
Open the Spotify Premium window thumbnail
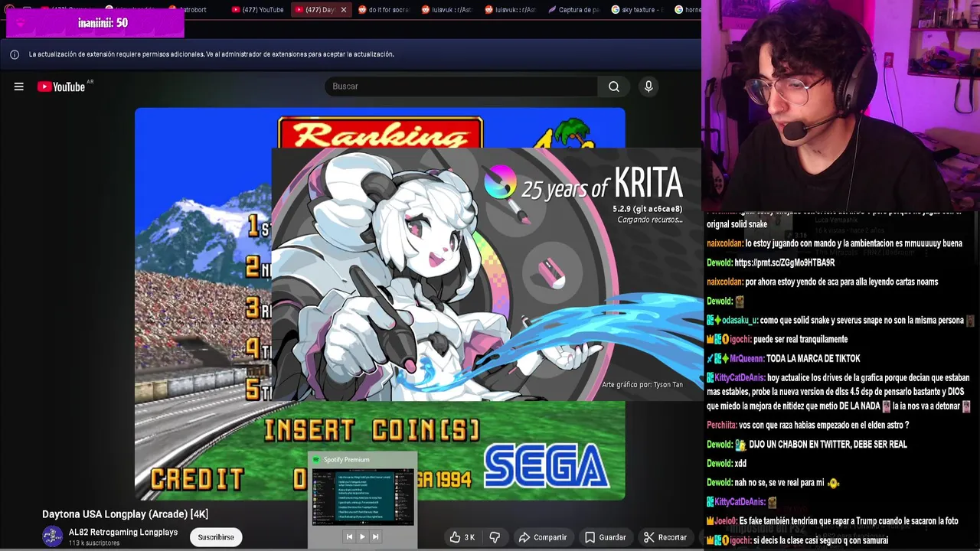pyautogui.click(x=363, y=498)
